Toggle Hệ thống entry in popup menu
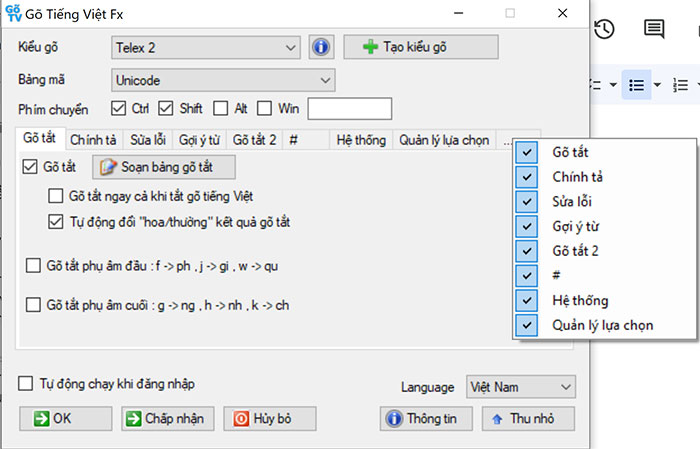 604,300
